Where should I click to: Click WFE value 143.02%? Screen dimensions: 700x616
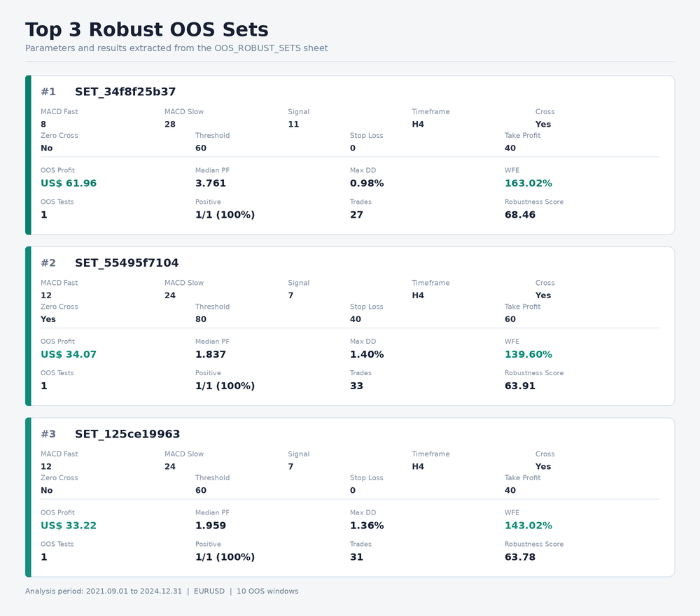(x=528, y=526)
